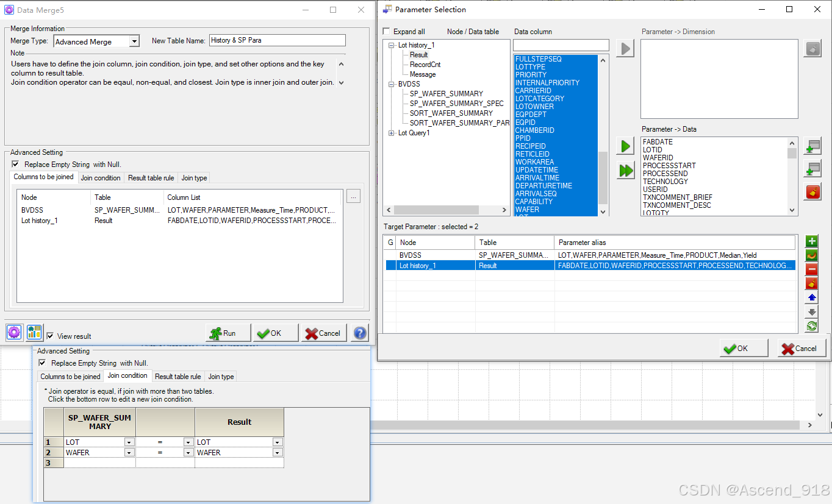
Task: Click OK in the Parameter Selection dialog
Action: 744,348
